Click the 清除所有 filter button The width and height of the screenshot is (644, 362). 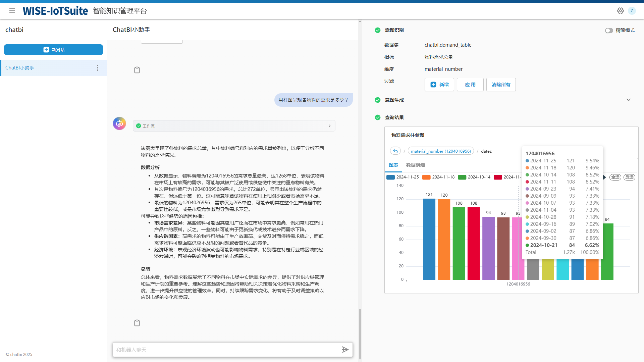click(501, 85)
